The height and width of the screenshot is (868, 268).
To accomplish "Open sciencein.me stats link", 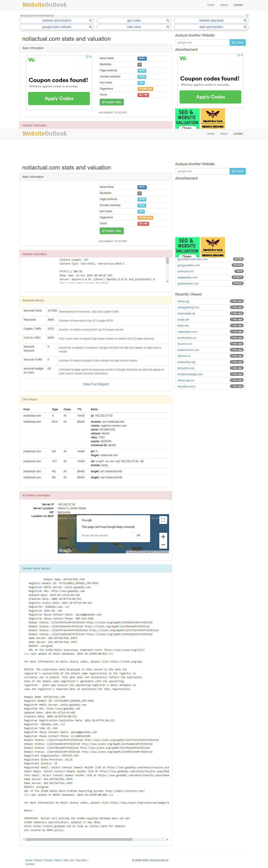I will (185, 271).
